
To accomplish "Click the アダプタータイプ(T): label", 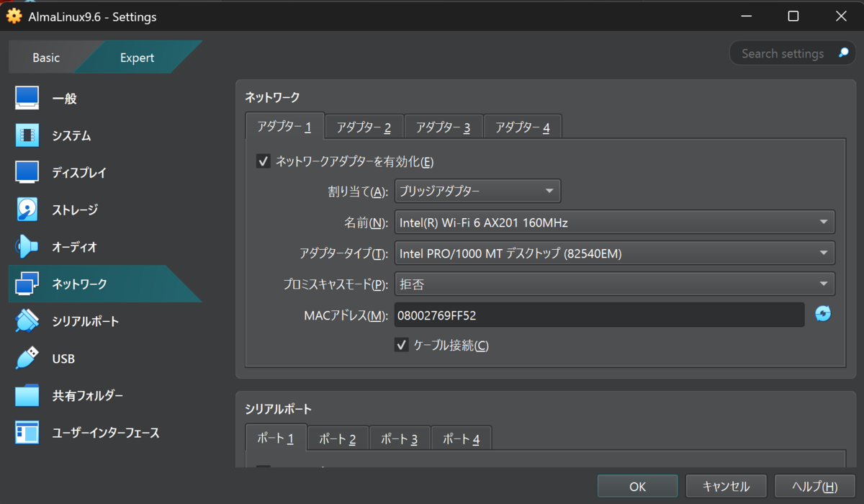I will tap(344, 253).
